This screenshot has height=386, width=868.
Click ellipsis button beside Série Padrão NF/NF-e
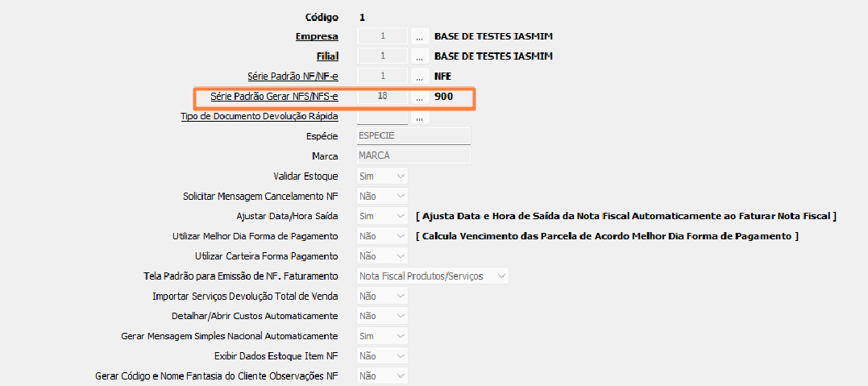(419, 77)
